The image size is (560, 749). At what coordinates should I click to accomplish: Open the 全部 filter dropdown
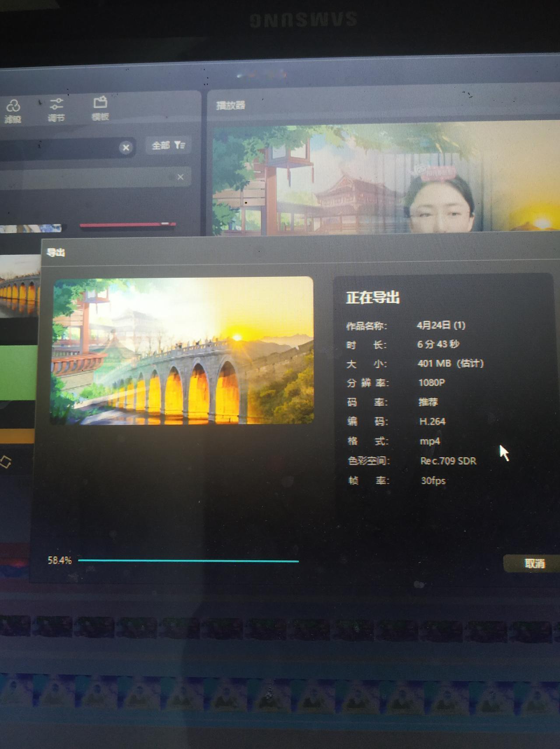[x=168, y=145]
